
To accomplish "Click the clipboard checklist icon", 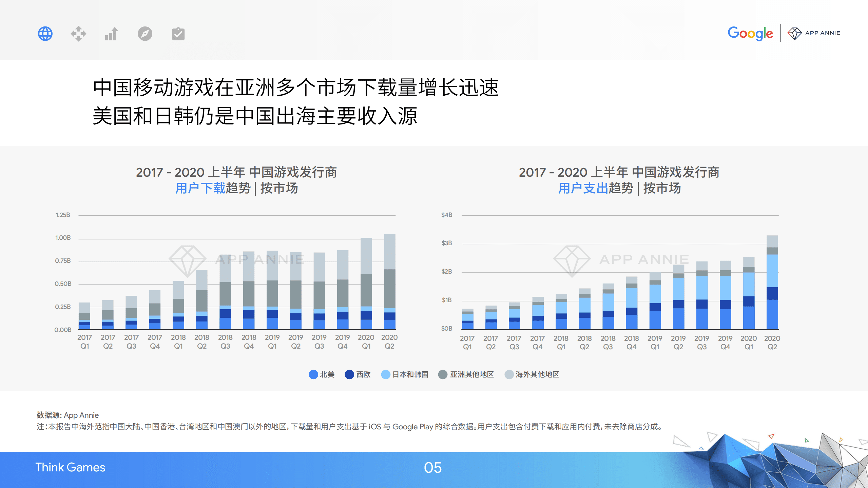I will [178, 33].
